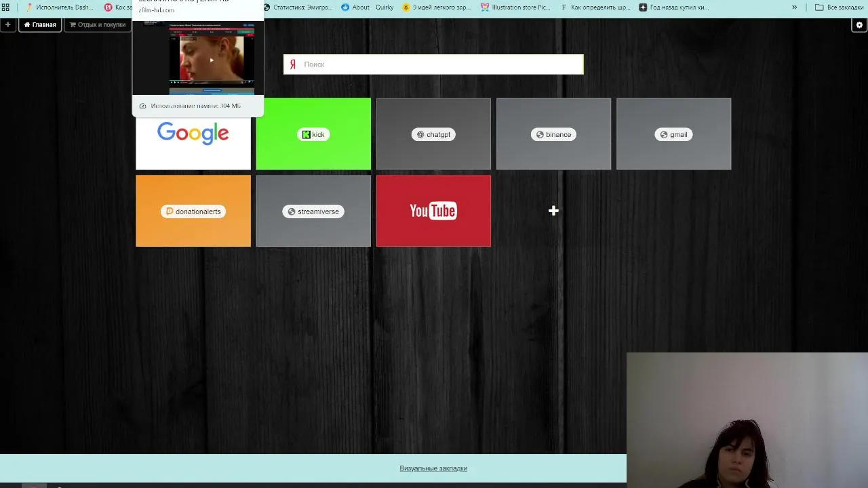The height and width of the screenshot is (488, 868).
Task: Open the streamiverse speed dial tile
Action: pos(313,211)
